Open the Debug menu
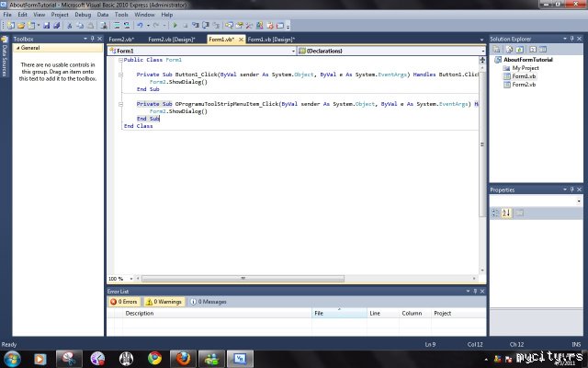Viewport: 588px width, 368px height. click(83, 15)
